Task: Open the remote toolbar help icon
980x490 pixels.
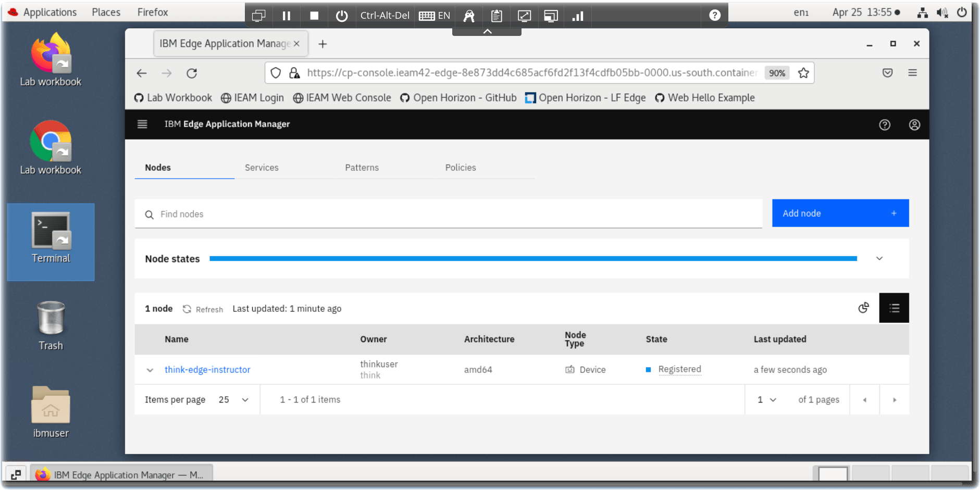Action: pyautogui.click(x=715, y=16)
